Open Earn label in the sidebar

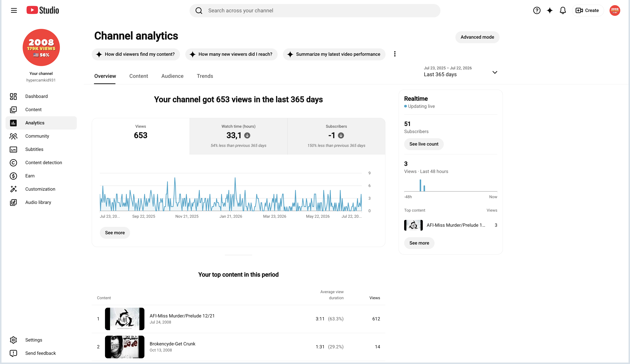30,176
